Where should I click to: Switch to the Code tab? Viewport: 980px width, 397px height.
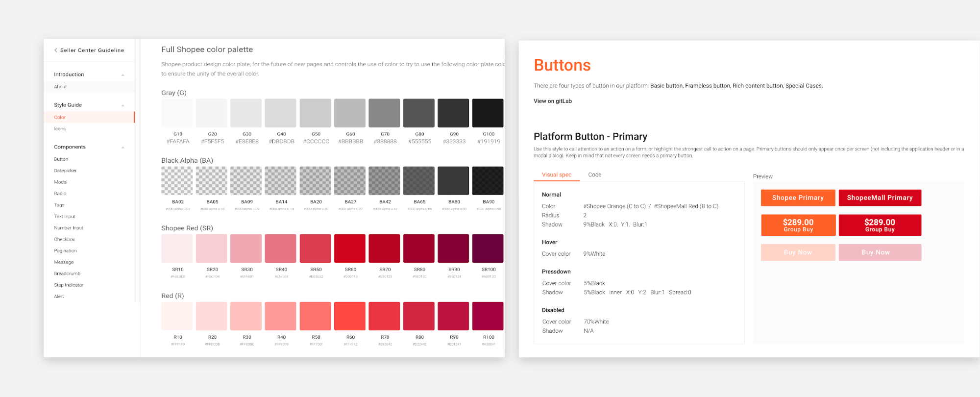click(594, 175)
